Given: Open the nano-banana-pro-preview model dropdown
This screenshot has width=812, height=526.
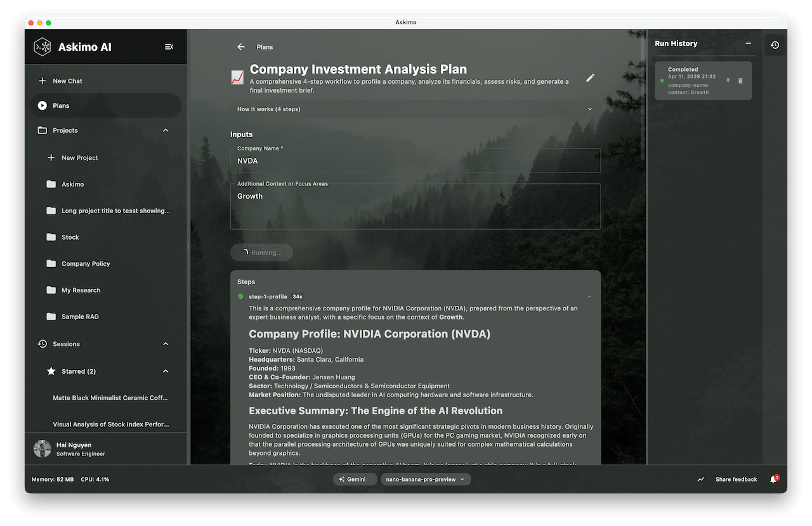Looking at the screenshot, I should pyautogui.click(x=426, y=480).
